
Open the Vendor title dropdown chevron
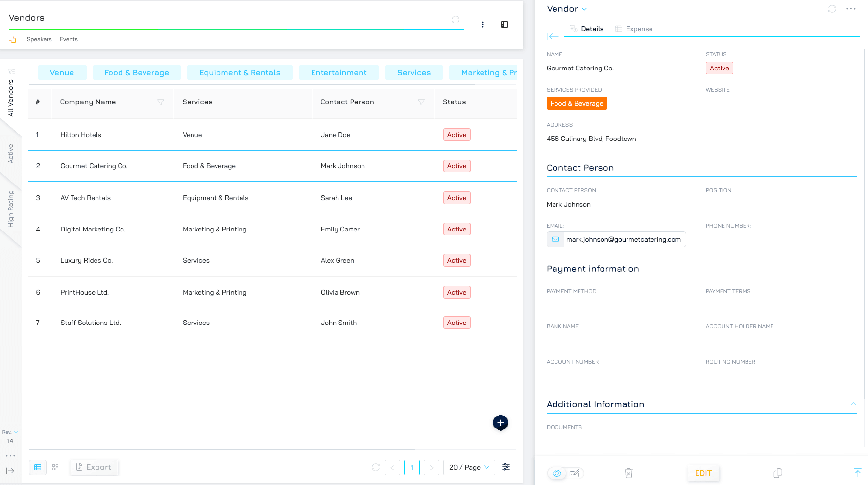point(584,9)
